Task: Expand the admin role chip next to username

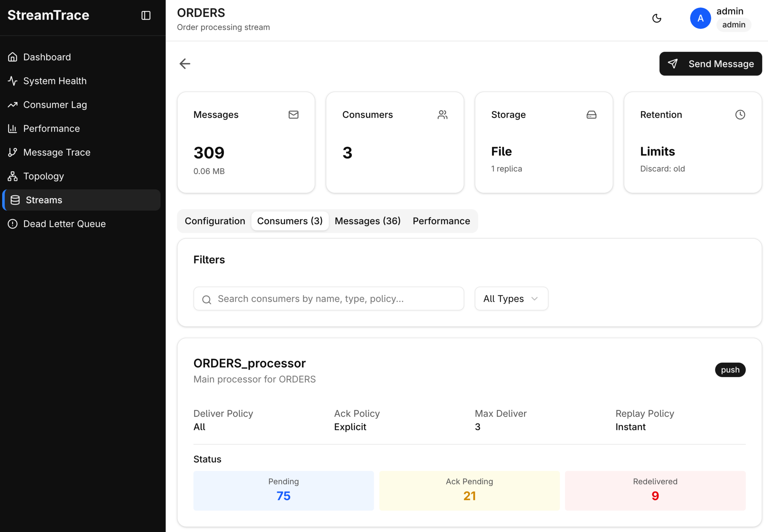Action: 733,25
